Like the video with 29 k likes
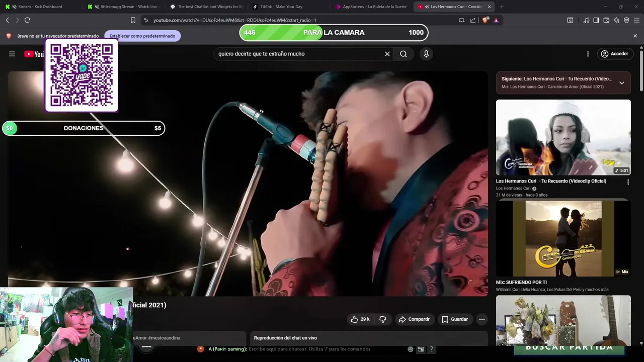The height and width of the screenshot is (362, 644). point(360,319)
